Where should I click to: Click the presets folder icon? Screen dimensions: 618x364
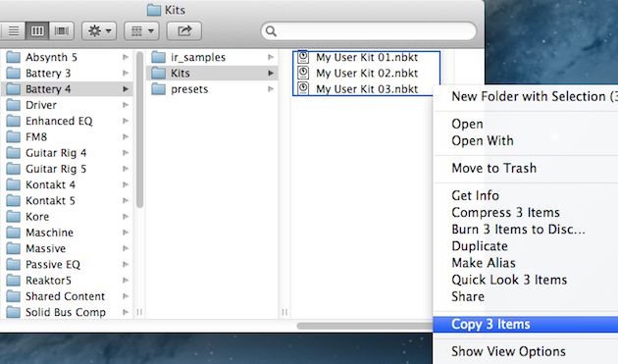point(159,89)
